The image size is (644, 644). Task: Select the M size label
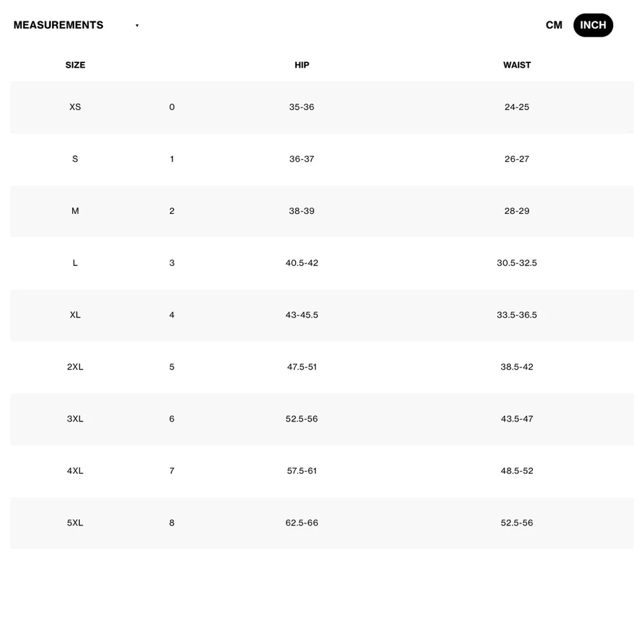click(x=75, y=211)
